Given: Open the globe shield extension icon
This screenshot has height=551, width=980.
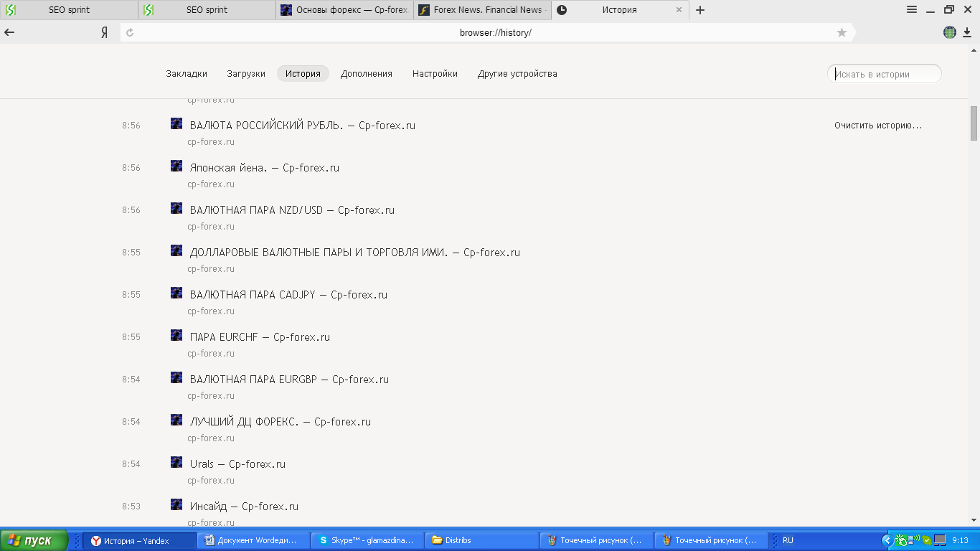Looking at the screenshot, I should coord(950,32).
